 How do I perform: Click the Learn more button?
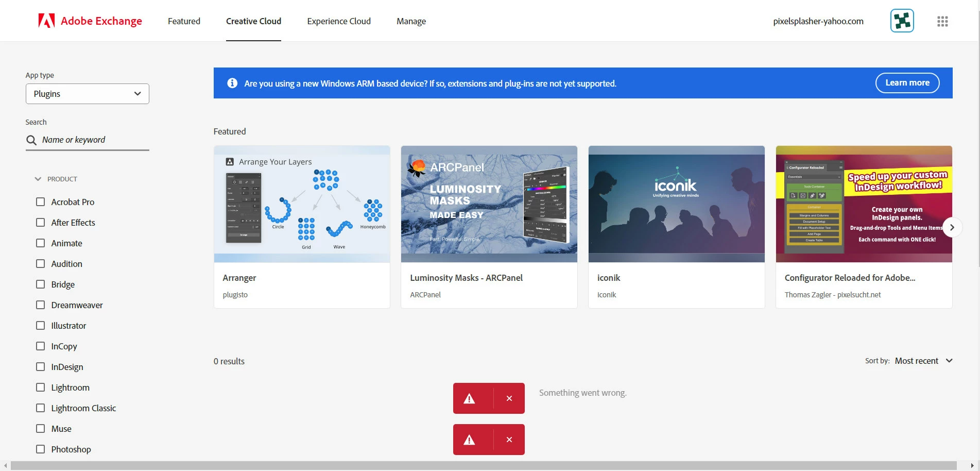coord(907,83)
